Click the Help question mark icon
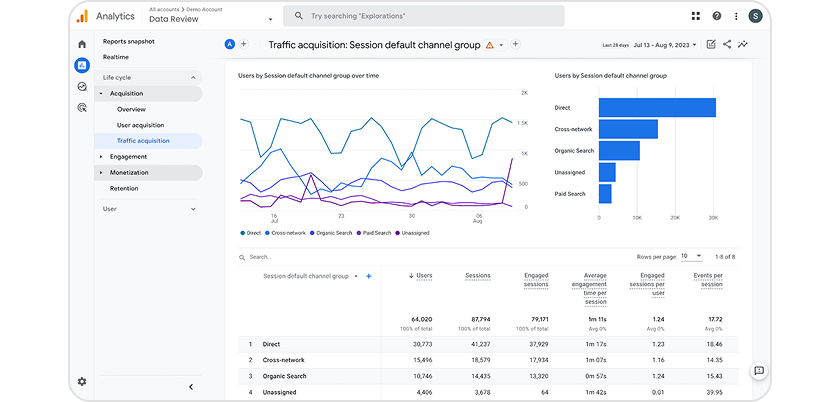840x402 pixels. 717,16
